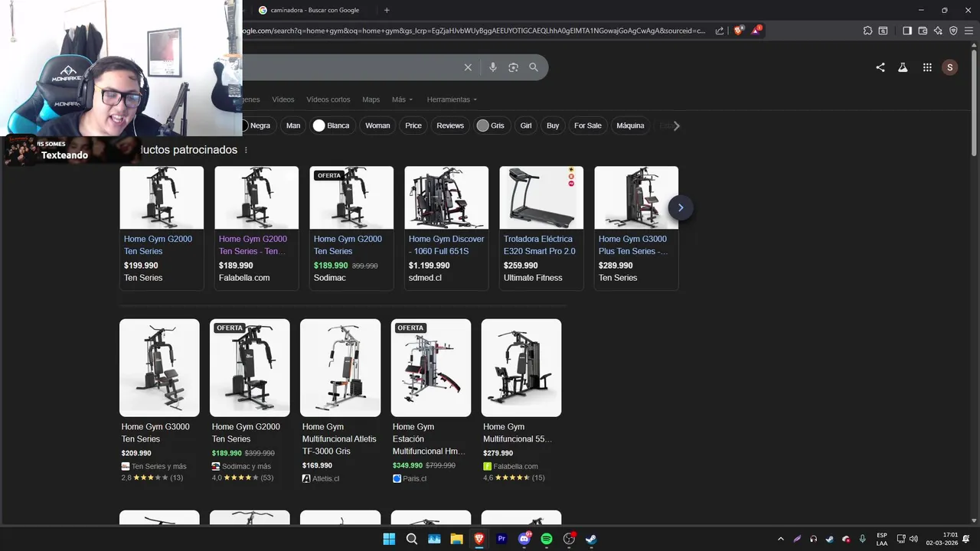Clear the Google search box with X

point(468,67)
